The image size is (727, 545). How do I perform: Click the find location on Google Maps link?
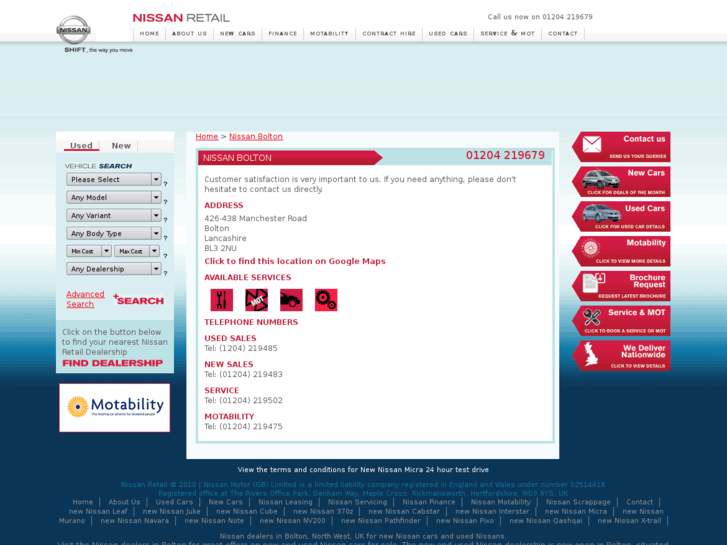coord(295,261)
